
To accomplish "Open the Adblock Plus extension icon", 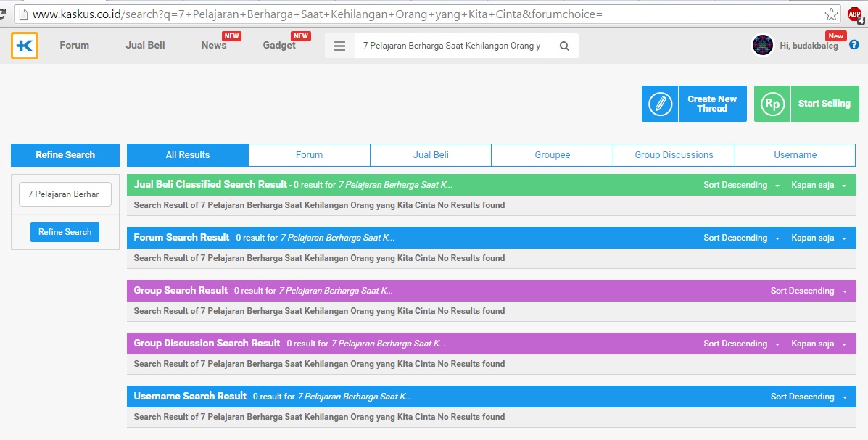I will point(855,14).
